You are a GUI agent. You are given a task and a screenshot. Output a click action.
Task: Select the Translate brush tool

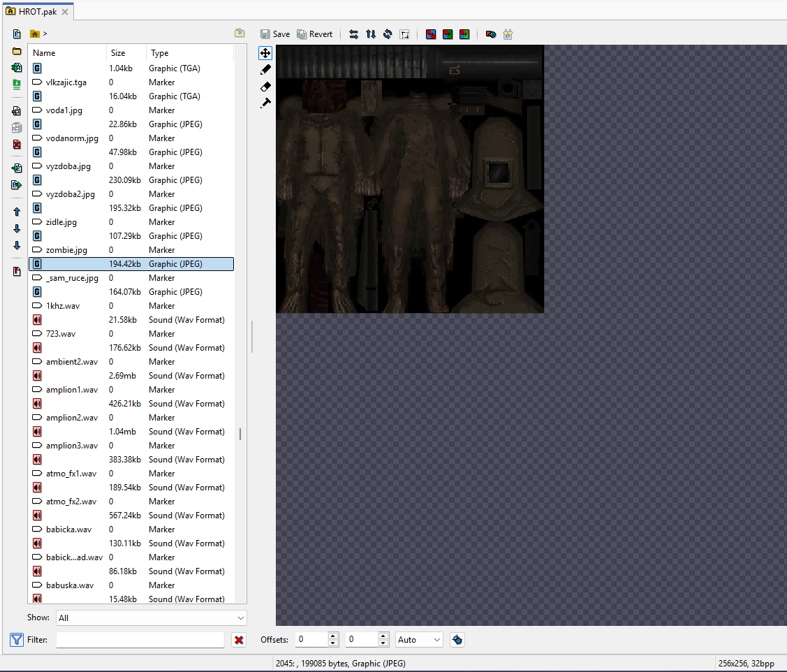265,103
